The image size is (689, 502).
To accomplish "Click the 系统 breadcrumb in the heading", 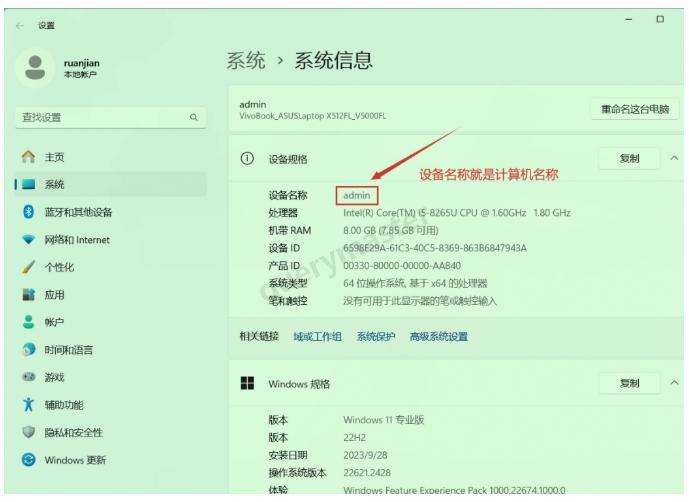I will point(246,60).
